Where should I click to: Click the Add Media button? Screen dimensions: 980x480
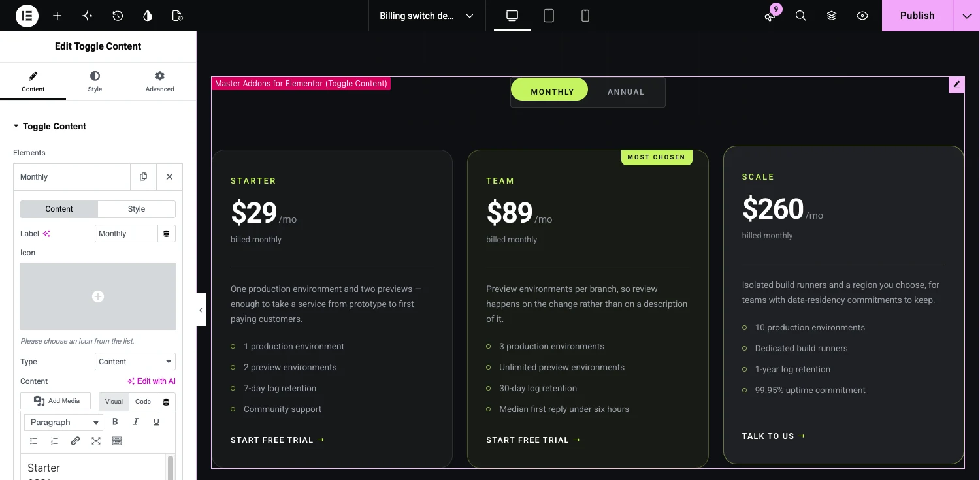tap(56, 401)
